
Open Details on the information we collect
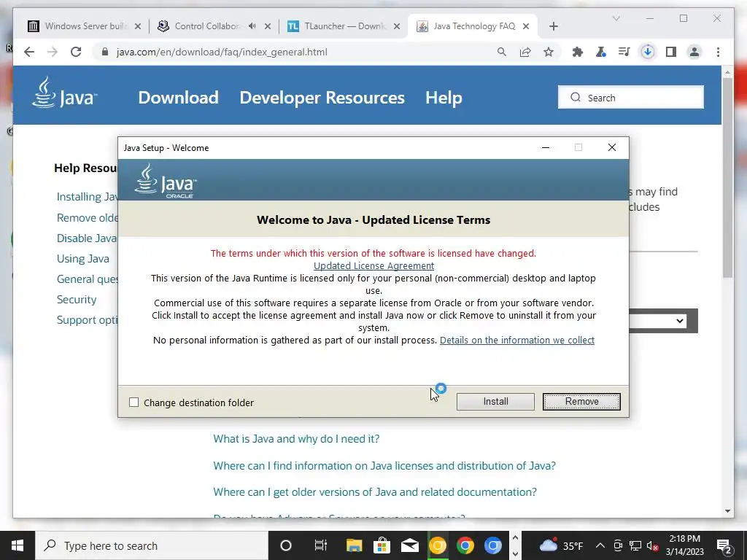517,340
